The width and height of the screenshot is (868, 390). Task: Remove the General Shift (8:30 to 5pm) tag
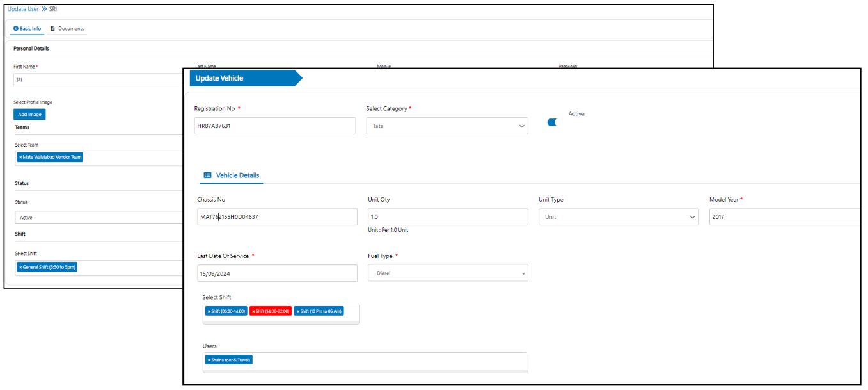20,267
